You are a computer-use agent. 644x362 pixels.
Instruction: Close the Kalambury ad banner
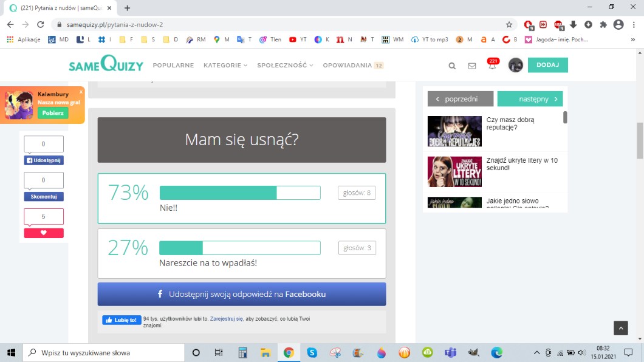pos(81,92)
